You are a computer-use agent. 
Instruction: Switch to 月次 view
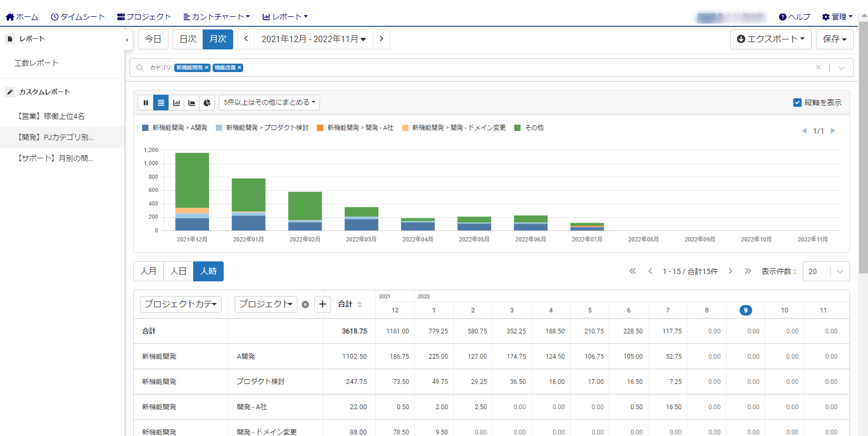coord(218,39)
